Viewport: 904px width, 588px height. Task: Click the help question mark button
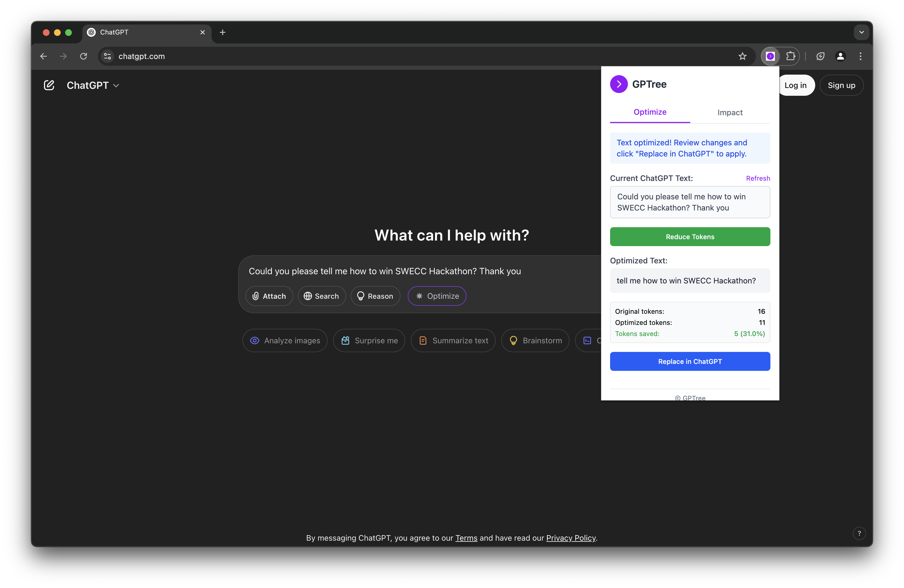859,533
